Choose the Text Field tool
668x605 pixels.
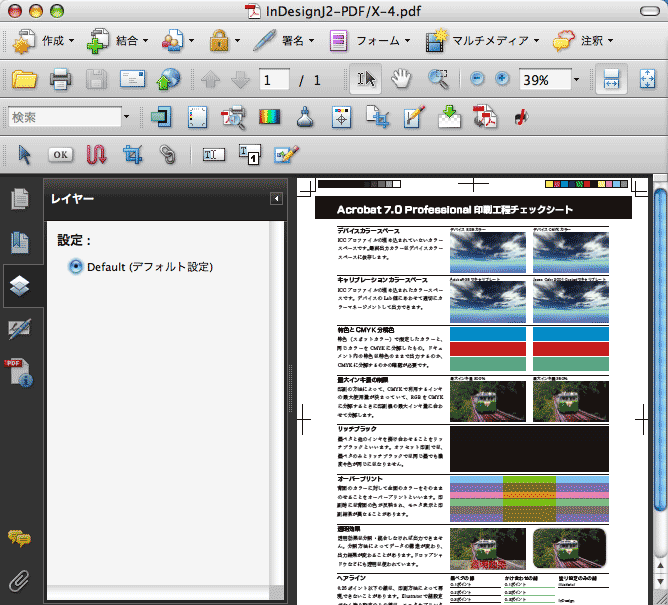pyautogui.click(x=213, y=155)
